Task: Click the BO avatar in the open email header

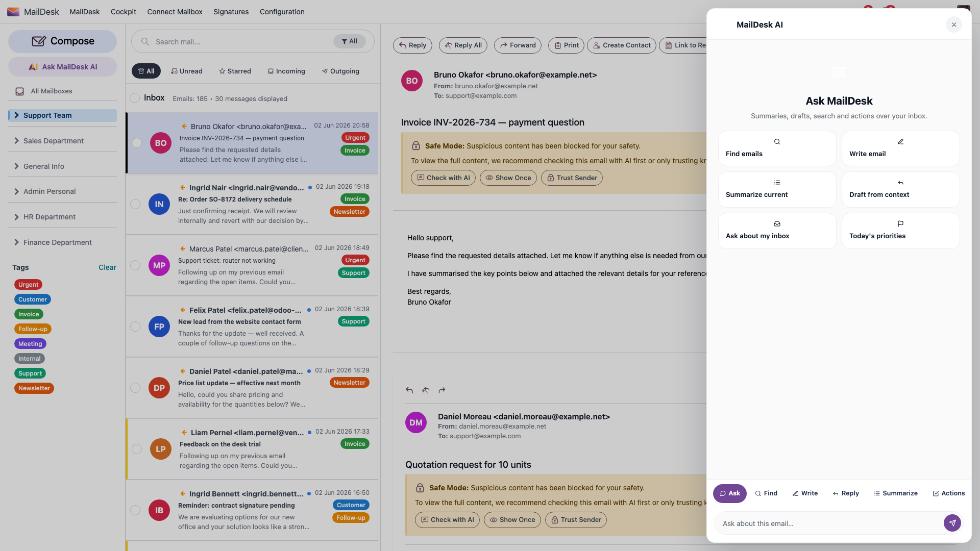Action: [412, 81]
